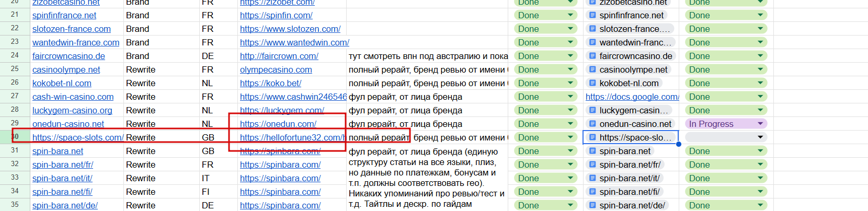Open first Done dropdown in onedun-casino.net row
This screenshot has width=868, height=211.
546,124
